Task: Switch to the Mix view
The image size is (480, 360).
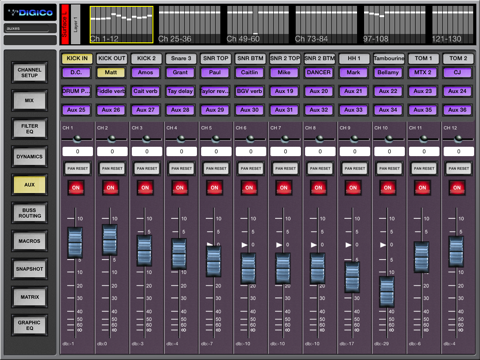Action: [30, 100]
